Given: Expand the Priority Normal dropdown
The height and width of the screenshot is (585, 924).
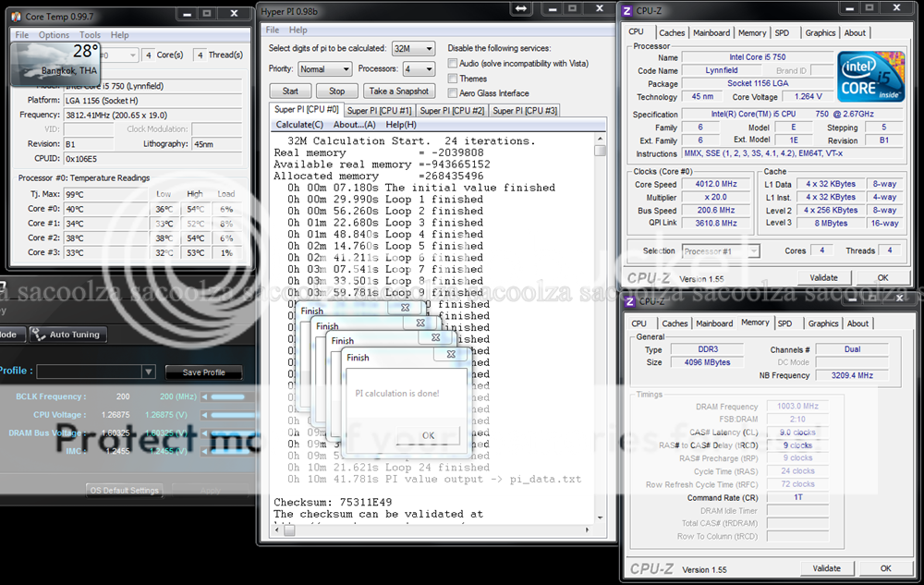Looking at the screenshot, I should [324, 69].
